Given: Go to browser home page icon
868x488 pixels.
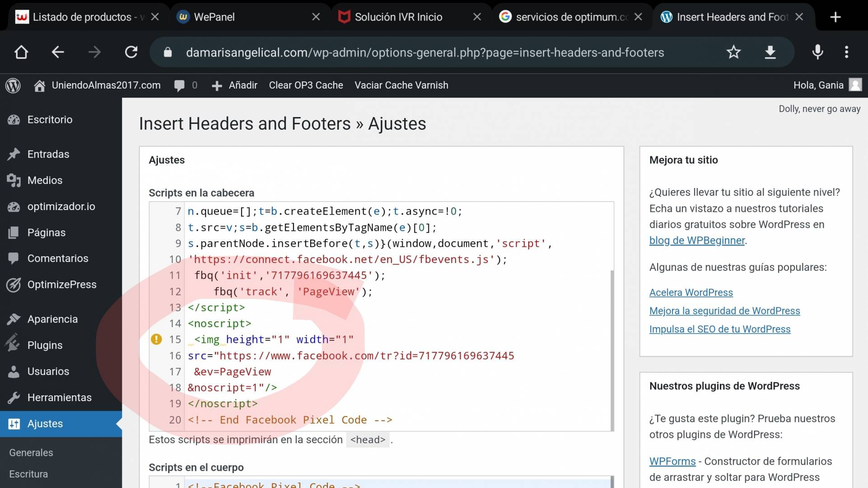Looking at the screenshot, I should [21, 52].
